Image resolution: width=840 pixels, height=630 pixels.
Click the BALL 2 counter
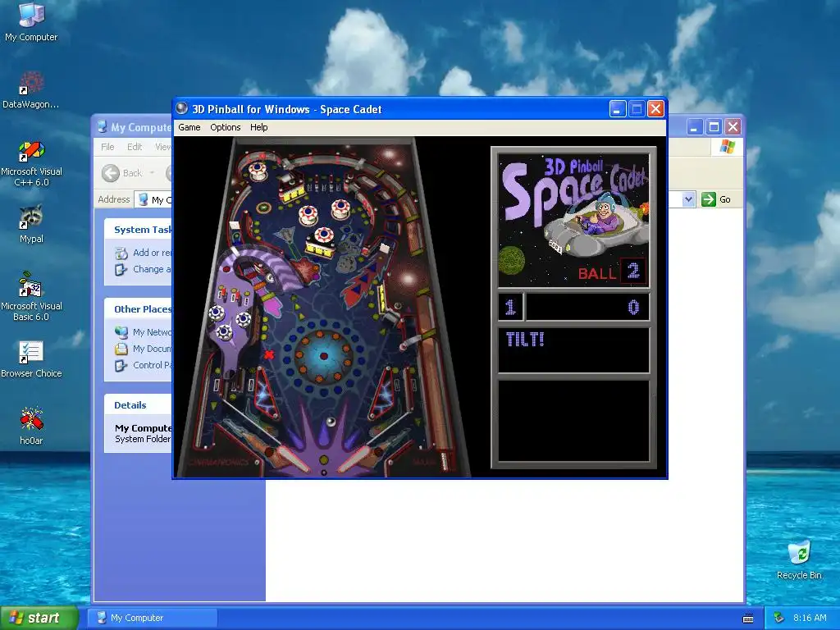click(612, 272)
